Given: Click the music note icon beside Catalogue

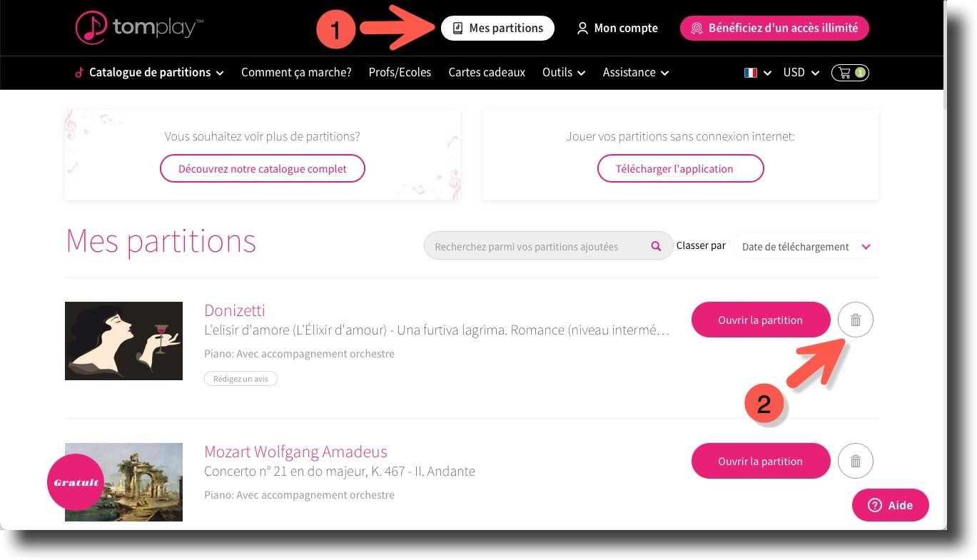Looking at the screenshot, I should click(79, 72).
